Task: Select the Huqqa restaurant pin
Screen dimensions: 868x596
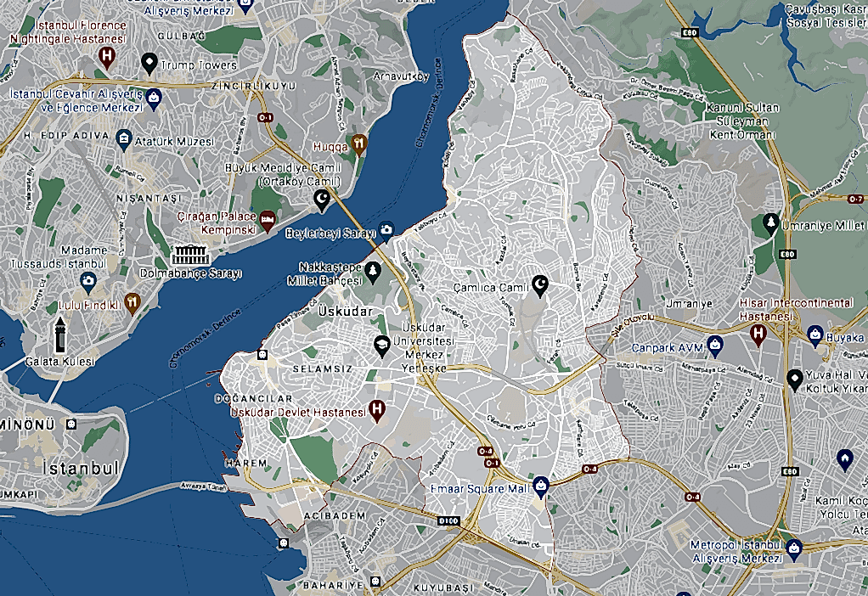Action: tap(359, 144)
